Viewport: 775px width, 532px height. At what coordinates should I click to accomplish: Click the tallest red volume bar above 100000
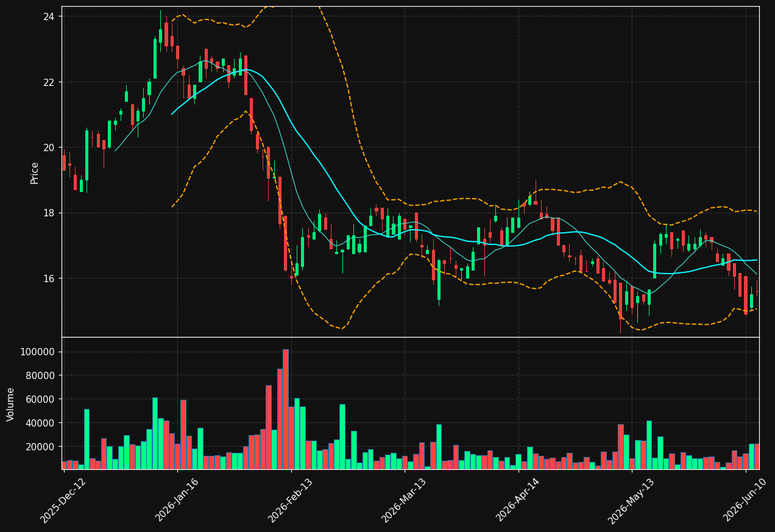pyautogui.click(x=286, y=409)
